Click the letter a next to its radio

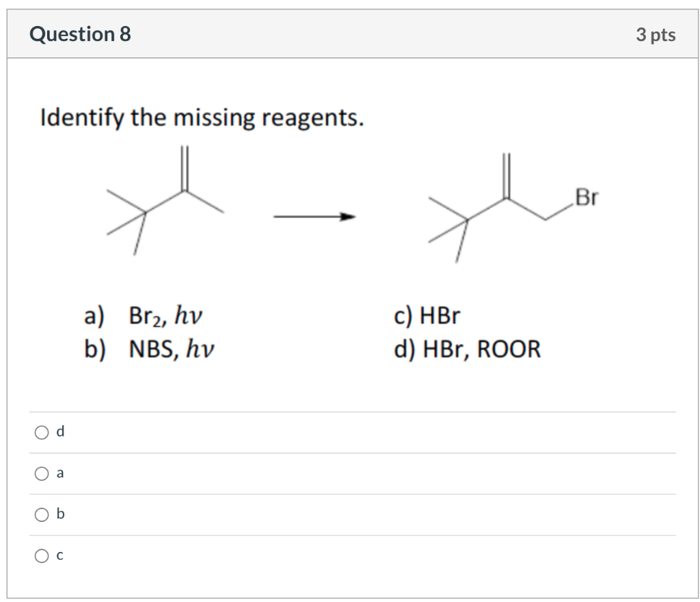[59, 472]
